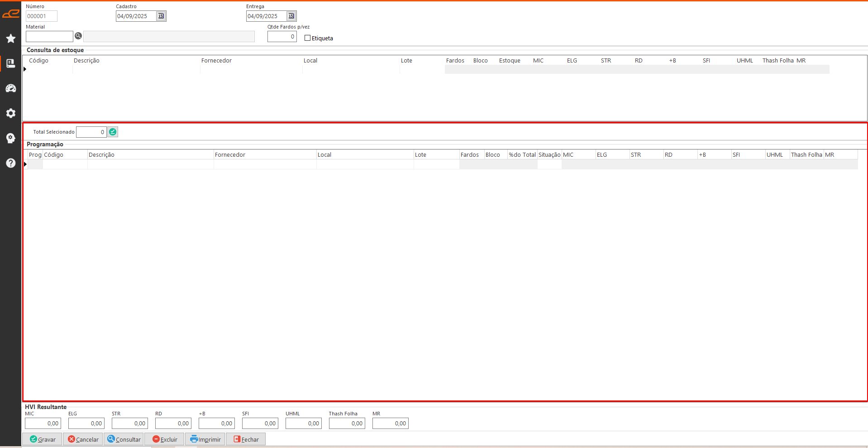Click the Qtde Fardos p/vez field

tap(281, 37)
